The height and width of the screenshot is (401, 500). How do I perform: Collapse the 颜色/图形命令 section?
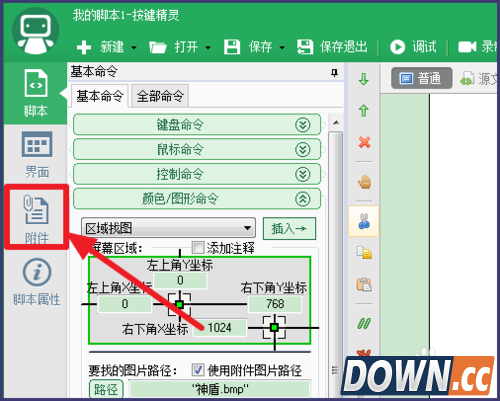point(197,199)
